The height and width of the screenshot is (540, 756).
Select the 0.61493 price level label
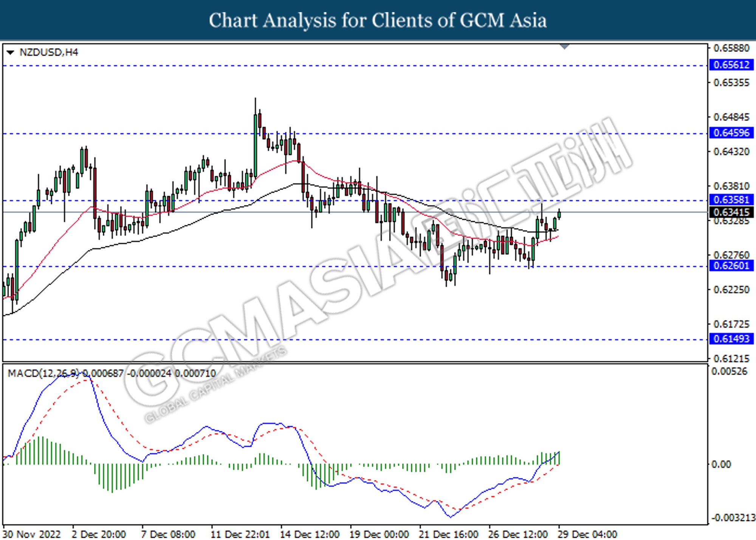tap(731, 338)
